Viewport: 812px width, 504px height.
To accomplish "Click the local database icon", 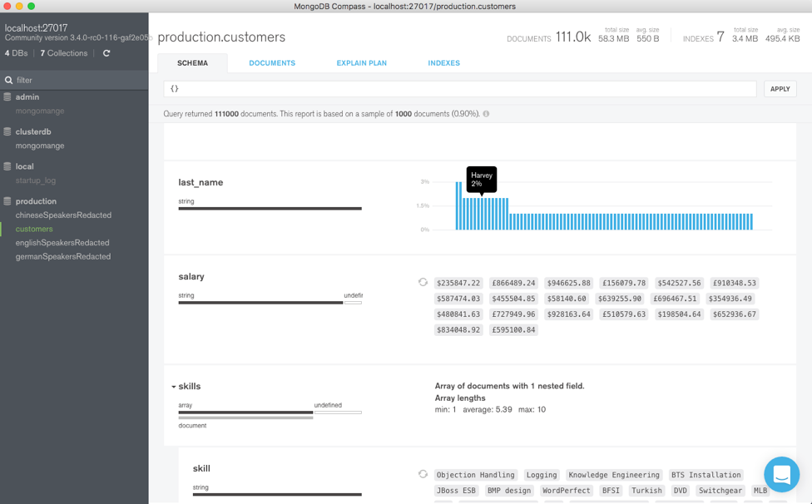I will click(7, 166).
